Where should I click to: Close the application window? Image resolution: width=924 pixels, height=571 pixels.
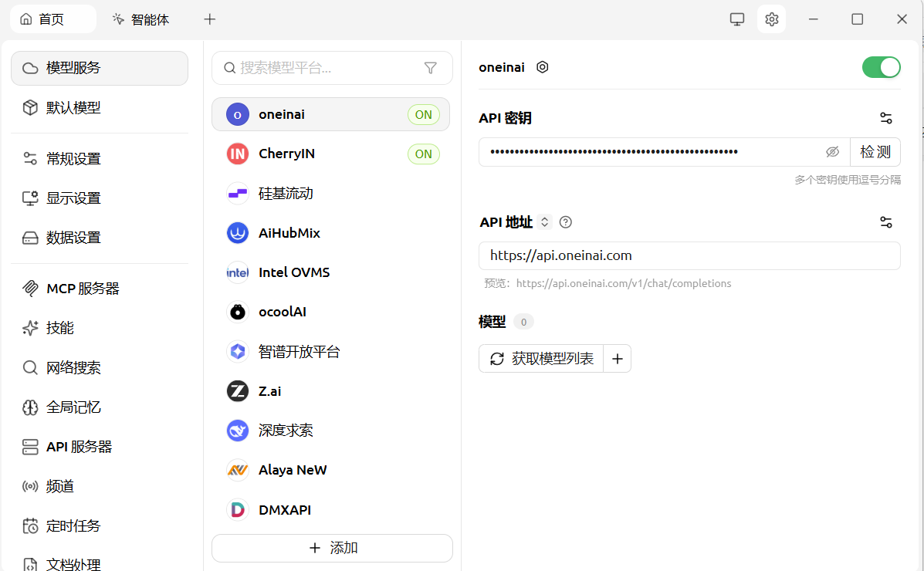902,19
